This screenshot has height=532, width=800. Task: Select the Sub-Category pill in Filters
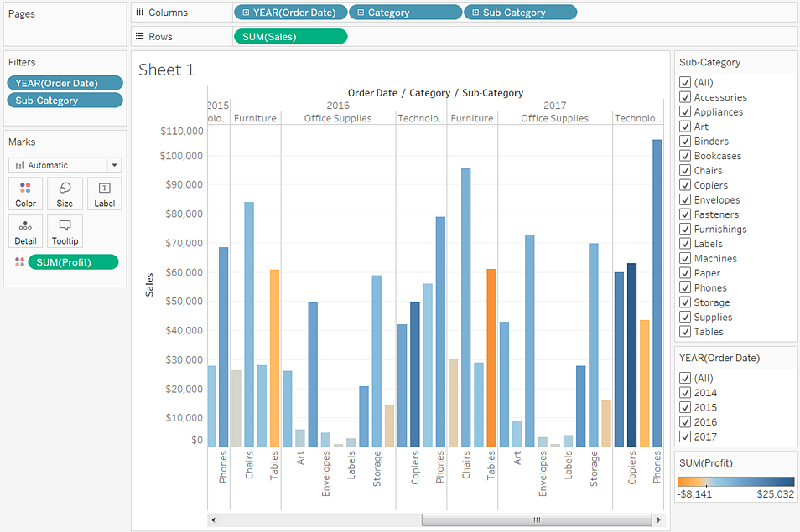click(65, 101)
